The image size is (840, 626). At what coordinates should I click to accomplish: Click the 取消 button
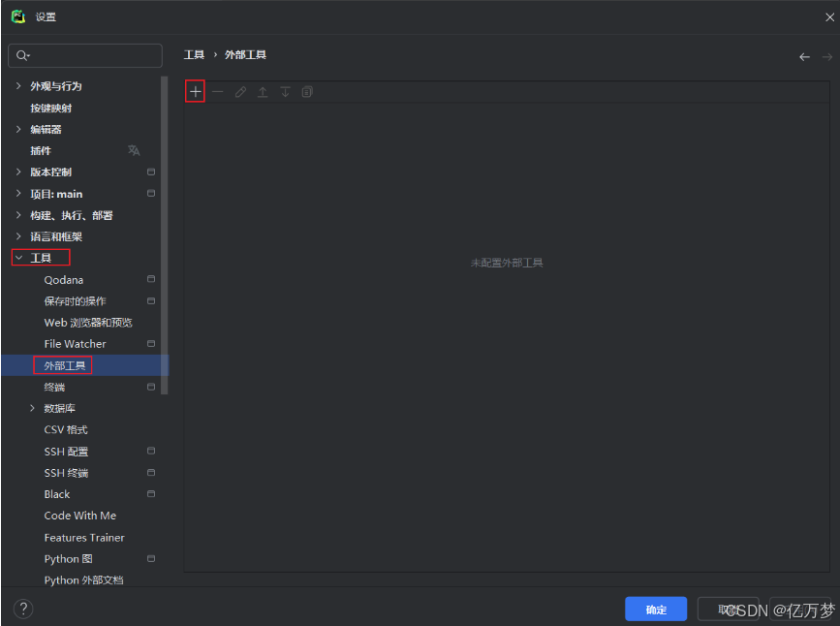pyautogui.click(x=729, y=609)
